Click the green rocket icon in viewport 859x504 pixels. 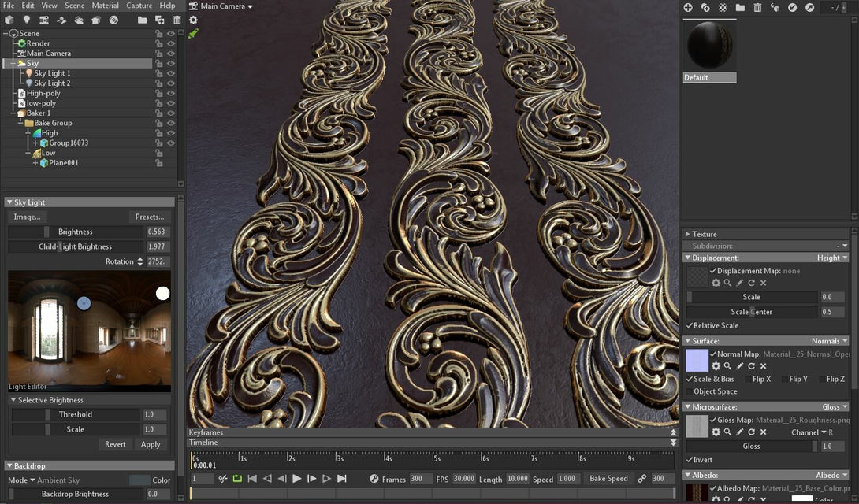[x=193, y=34]
